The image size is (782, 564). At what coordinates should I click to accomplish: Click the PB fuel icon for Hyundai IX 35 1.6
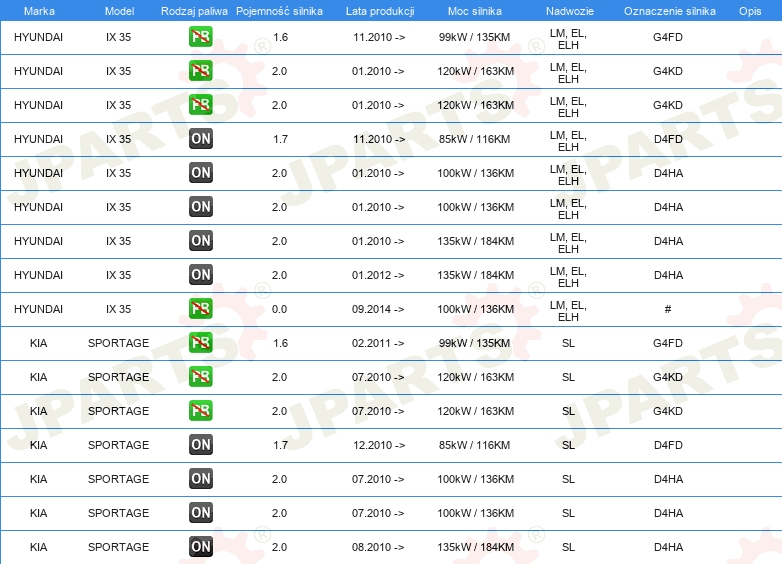[200, 37]
